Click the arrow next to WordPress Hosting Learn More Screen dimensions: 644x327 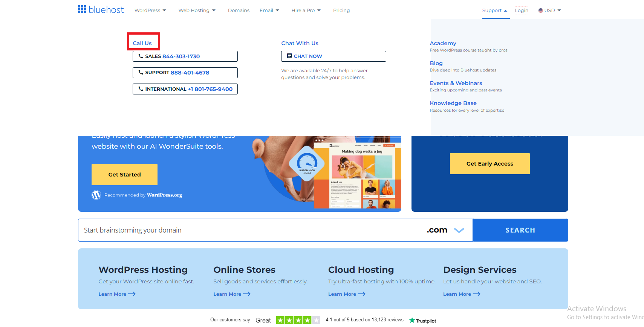click(x=132, y=294)
